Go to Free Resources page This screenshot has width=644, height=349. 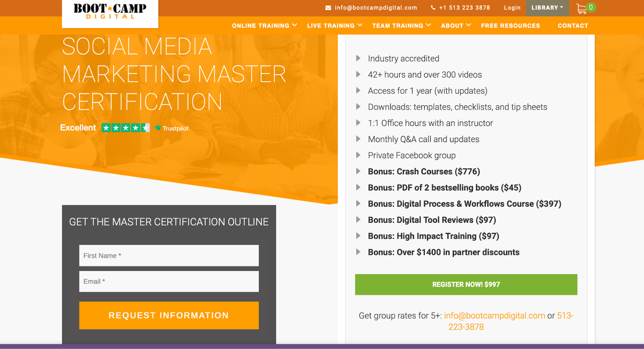(x=510, y=25)
